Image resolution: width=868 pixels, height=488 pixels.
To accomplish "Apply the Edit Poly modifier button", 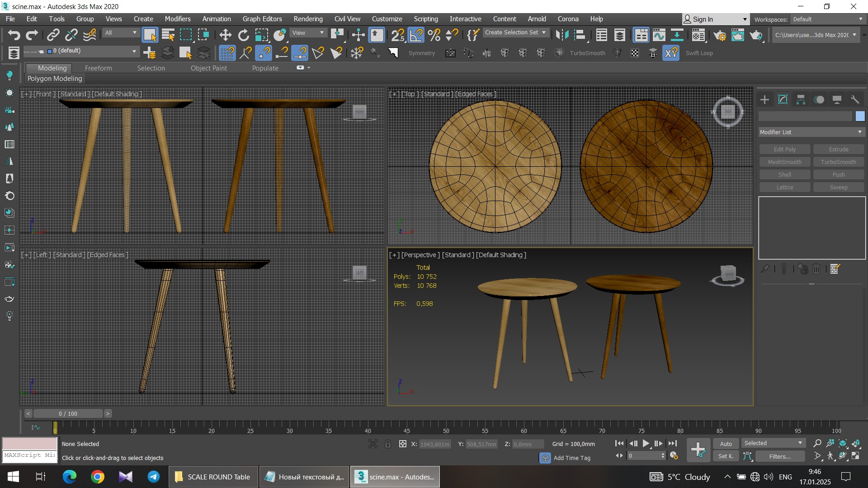I will (x=784, y=149).
